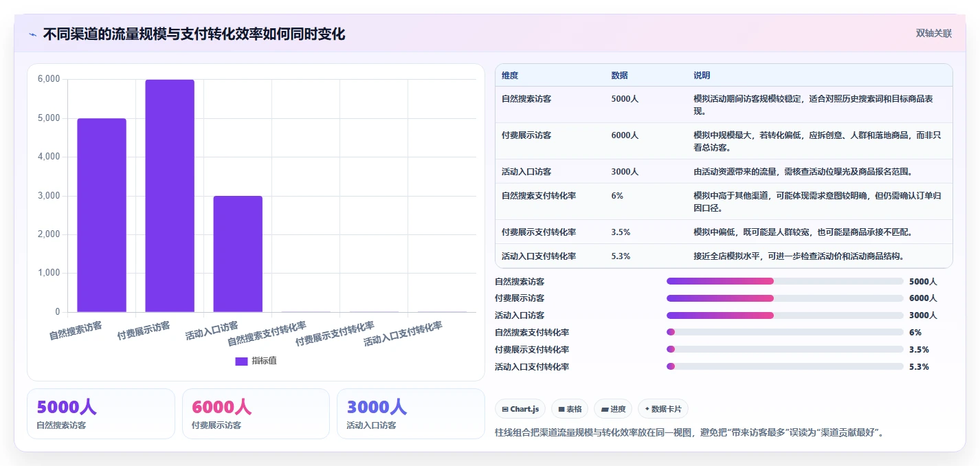Click the 活动入口支付转化率 x-axis label
980x466 pixels.
click(403, 334)
